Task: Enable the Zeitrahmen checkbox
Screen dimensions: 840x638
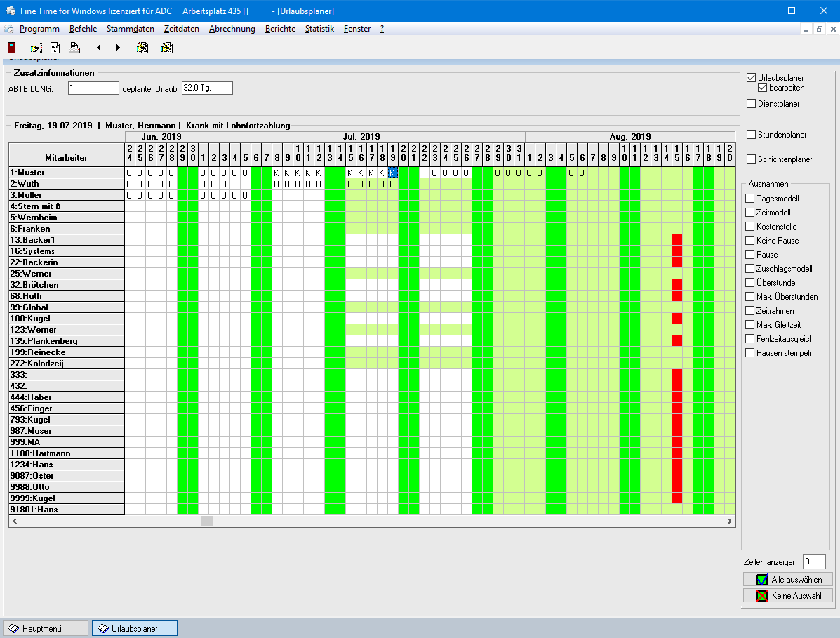Action: click(x=750, y=311)
